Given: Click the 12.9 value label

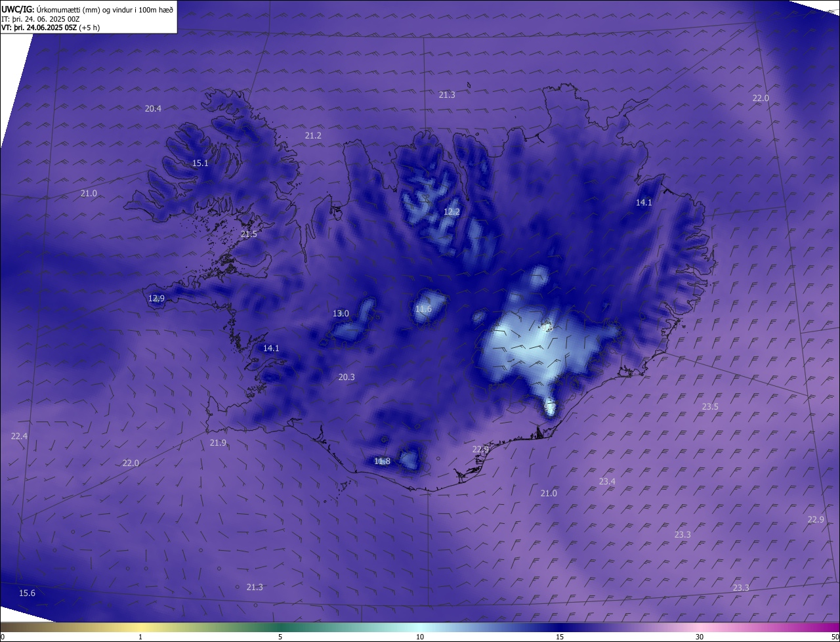Looking at the screenshot, I should (156, 298).
